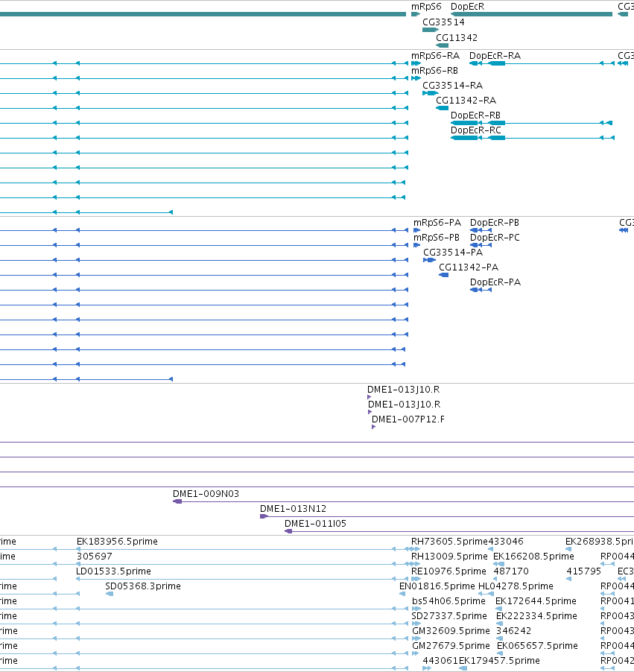634x672 pixels.
Task: Click the CG11342-PA protein glyph
Action: 444,275
